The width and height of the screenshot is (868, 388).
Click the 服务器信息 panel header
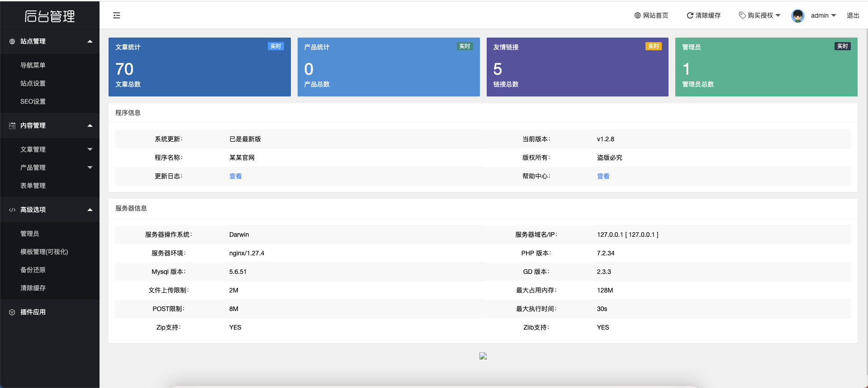click(483, 208)
